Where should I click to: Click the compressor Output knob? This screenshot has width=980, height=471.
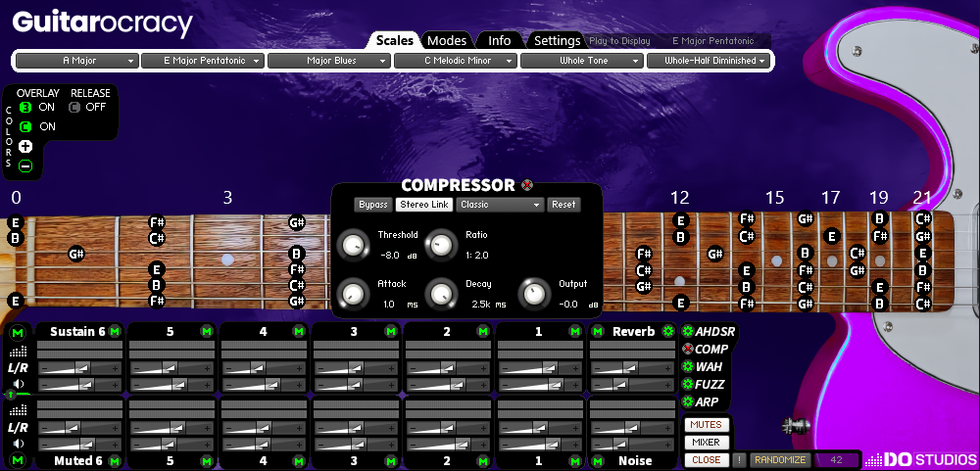pos(534,294)
